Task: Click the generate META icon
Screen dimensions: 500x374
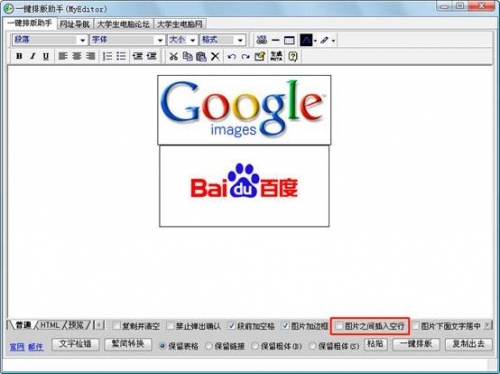Action: coord(276,56)
